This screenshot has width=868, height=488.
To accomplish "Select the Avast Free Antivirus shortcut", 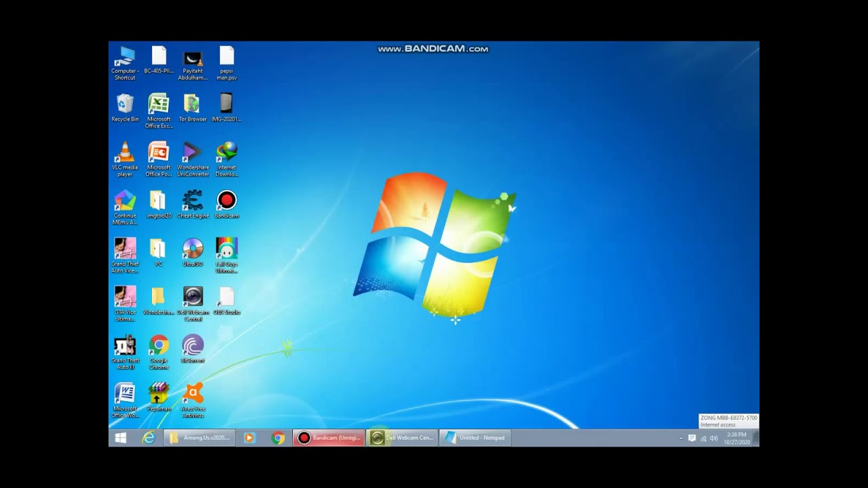I will click(193, 401).
